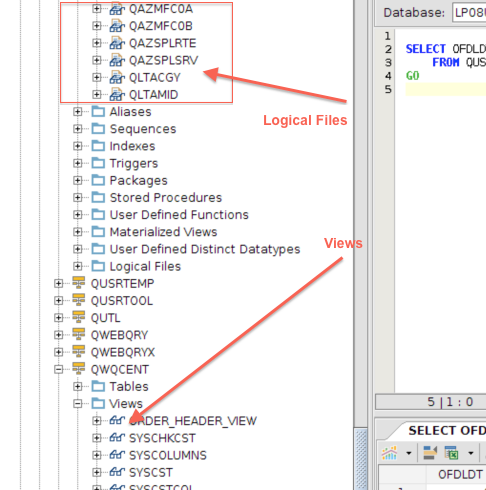
Task: Click the QLTACGY logical file icon
Action: tap(117, 77)
